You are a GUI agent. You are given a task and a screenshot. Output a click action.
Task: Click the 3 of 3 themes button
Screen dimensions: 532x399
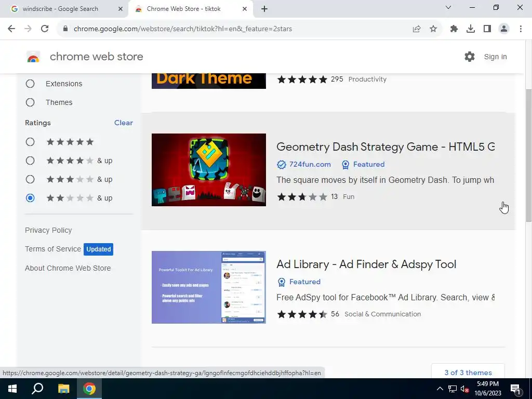click(x=468, y=373)
